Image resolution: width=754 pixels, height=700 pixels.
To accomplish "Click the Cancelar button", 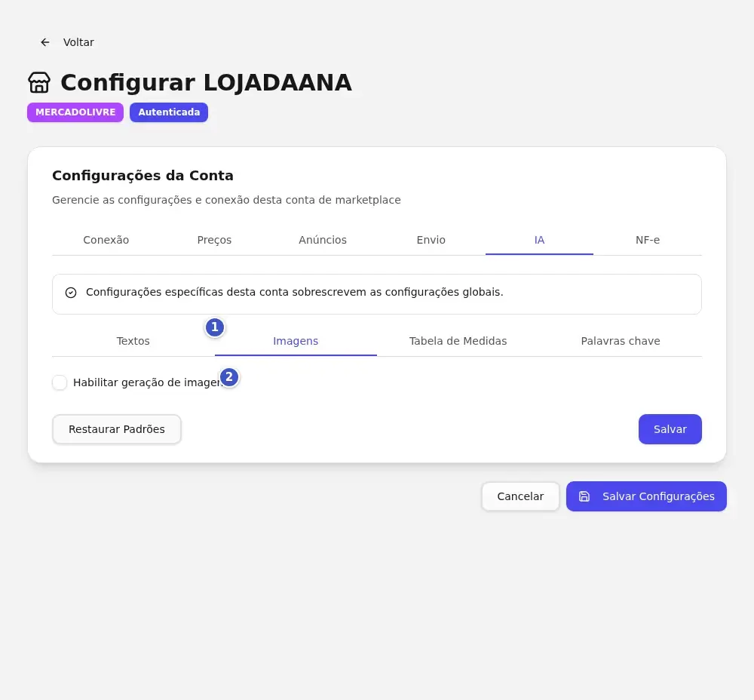I will point(520,496).
